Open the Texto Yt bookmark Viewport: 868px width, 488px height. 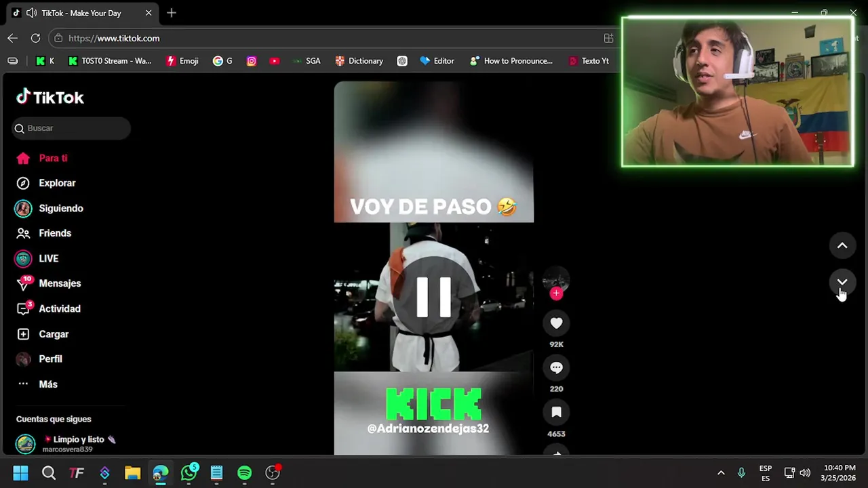tap(589, 61)
